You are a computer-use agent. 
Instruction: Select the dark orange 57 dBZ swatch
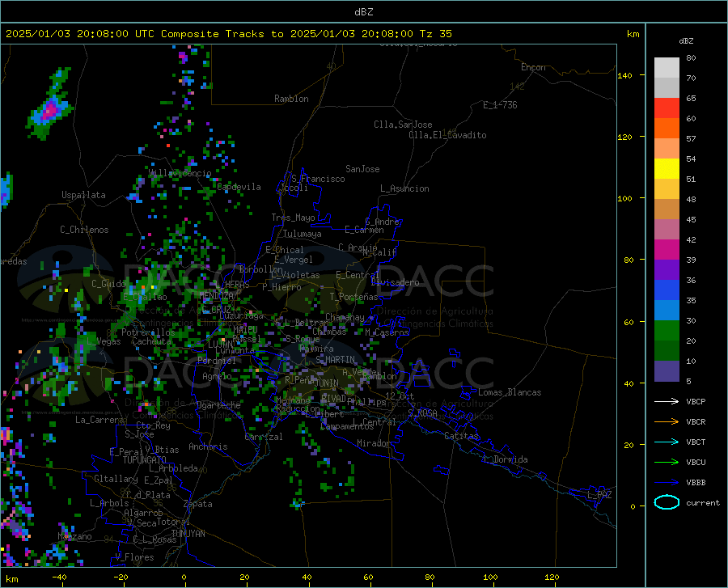point(667,129)
